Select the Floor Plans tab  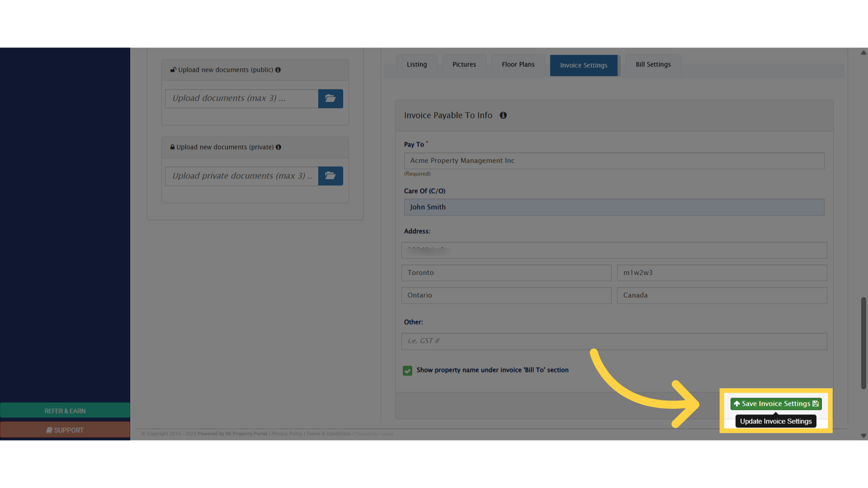518,65
